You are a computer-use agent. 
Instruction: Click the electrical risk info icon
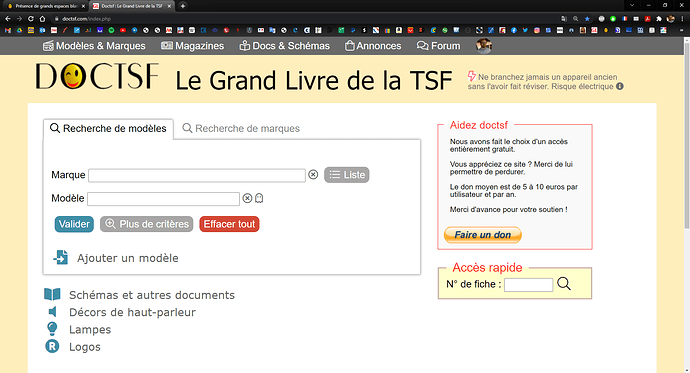click(620, 86)
